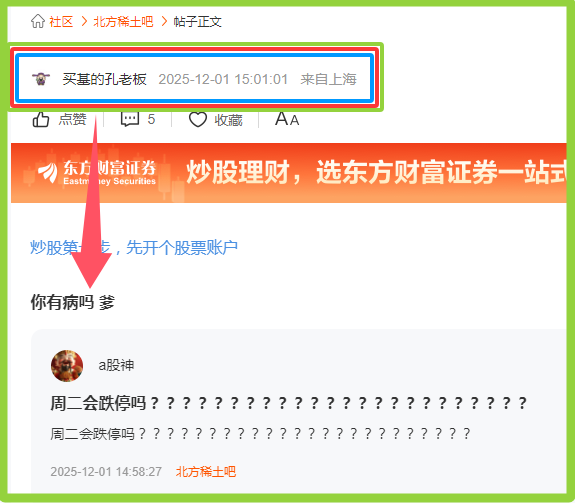Open the avatar of a股神
This screenshot has height=503, width=575.
click(x=67, y=366)
